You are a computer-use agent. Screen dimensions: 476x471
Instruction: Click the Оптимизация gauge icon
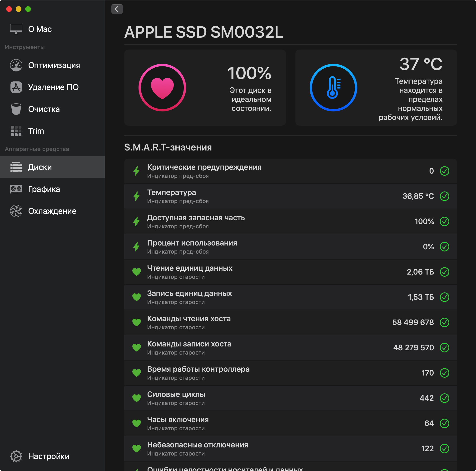click(x=16, y=65)
